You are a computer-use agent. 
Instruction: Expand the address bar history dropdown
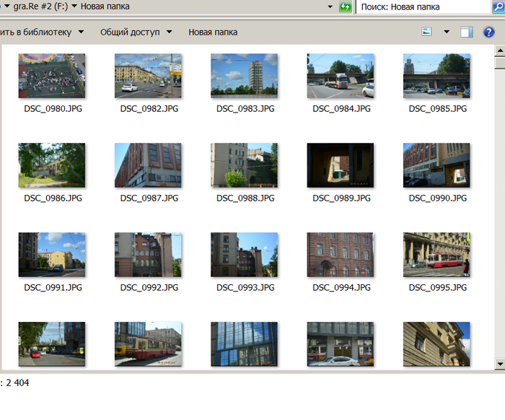pyautogui.click(x=329, y=6)
